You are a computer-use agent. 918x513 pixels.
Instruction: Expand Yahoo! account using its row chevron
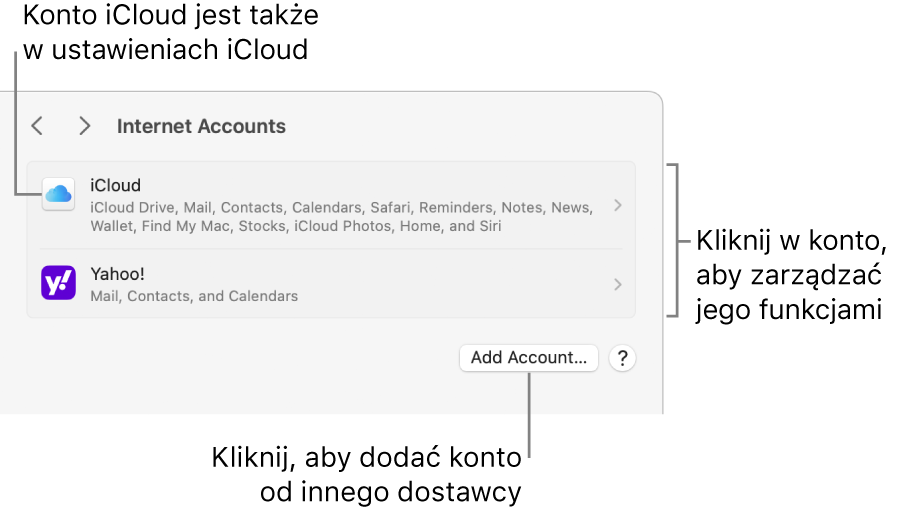618,284
